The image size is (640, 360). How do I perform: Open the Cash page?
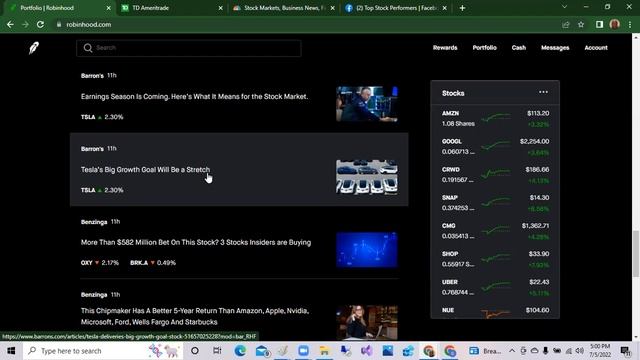click(519, 48)
